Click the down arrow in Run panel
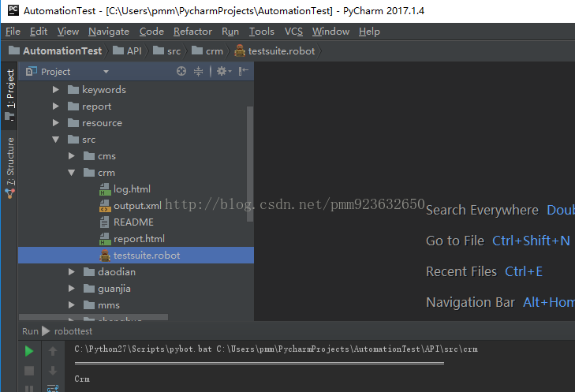This screenshot has width=575, height=392. click(53, 371)
